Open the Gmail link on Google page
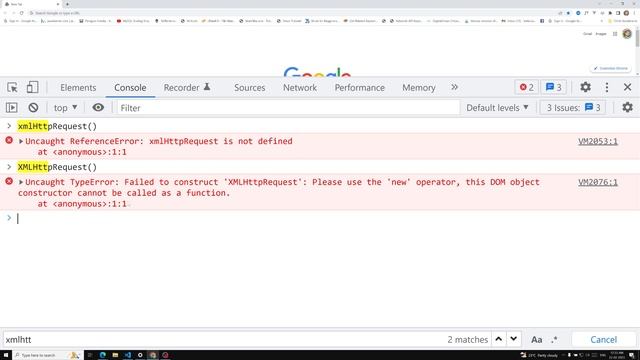640x360 pixels. (x=587, y=34)
